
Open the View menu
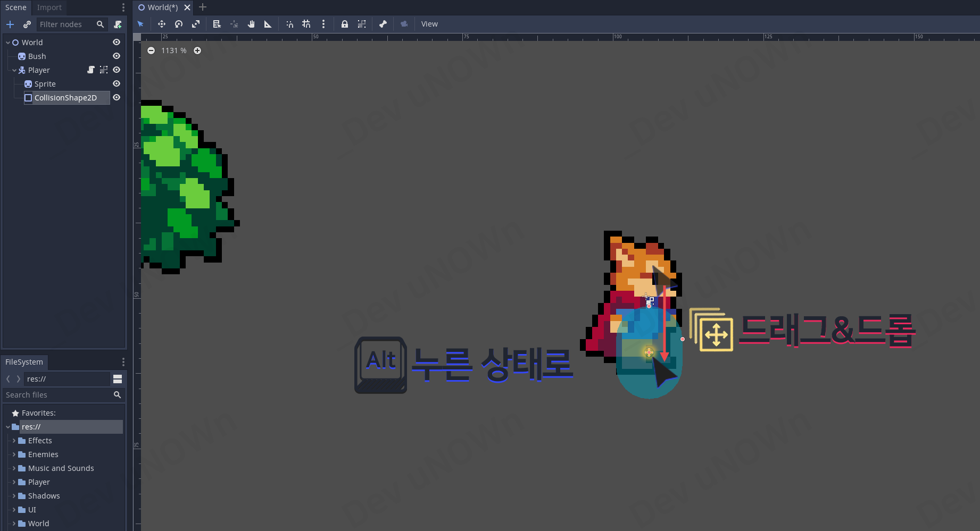[x=429, y=24]
